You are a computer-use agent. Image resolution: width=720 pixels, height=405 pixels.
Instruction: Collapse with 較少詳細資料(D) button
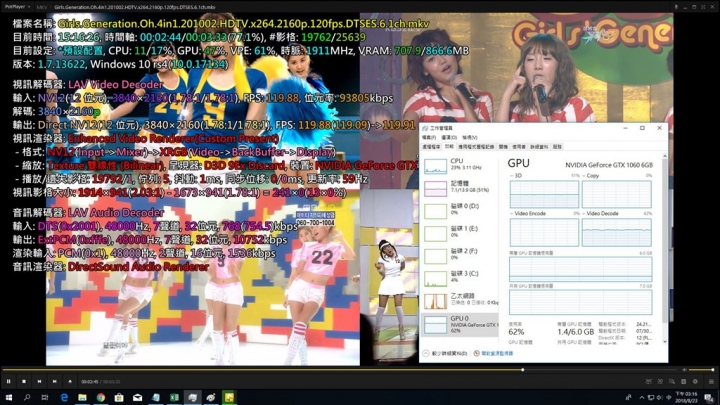445,353
